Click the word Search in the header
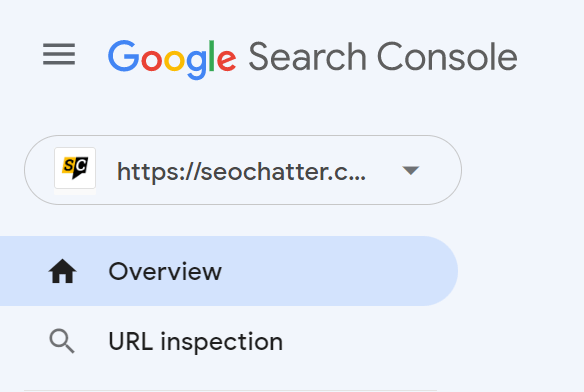 pyautogui.click(x=308, y=56)
